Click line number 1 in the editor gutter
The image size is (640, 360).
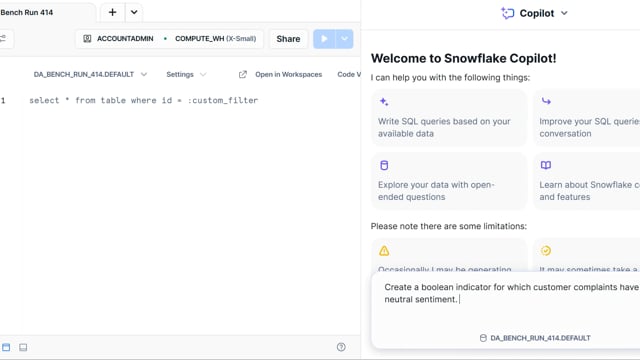[3, 100]
